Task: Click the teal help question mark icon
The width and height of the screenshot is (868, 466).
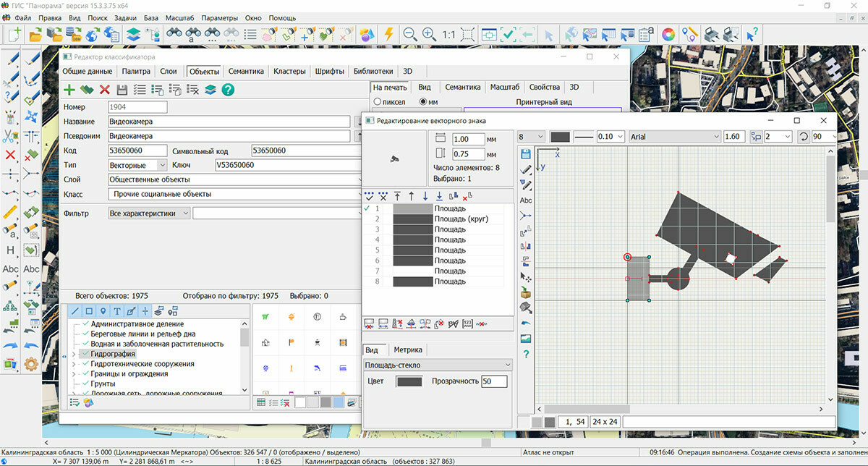Action: (x=228, y=90)
